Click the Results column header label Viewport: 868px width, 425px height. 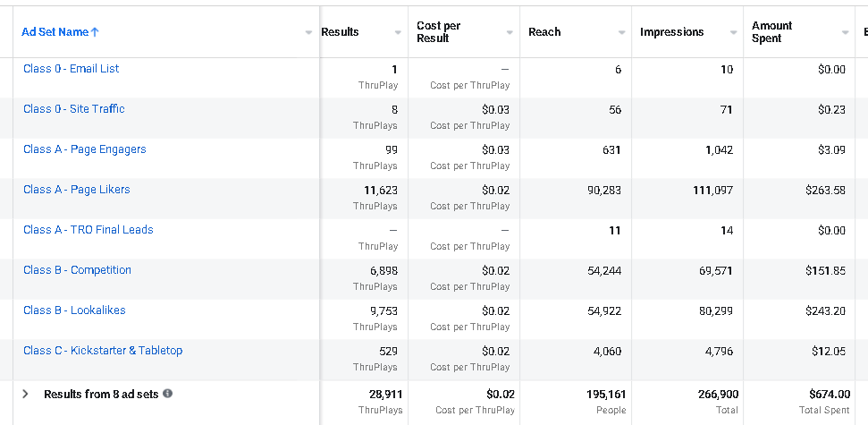[x=340, y=32]
